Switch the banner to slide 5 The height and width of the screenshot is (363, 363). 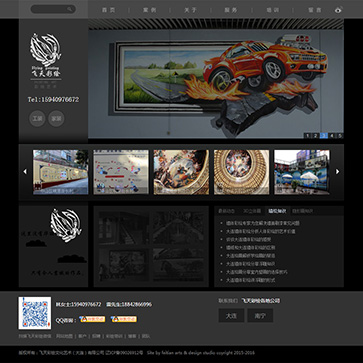(x=340, y=136)
